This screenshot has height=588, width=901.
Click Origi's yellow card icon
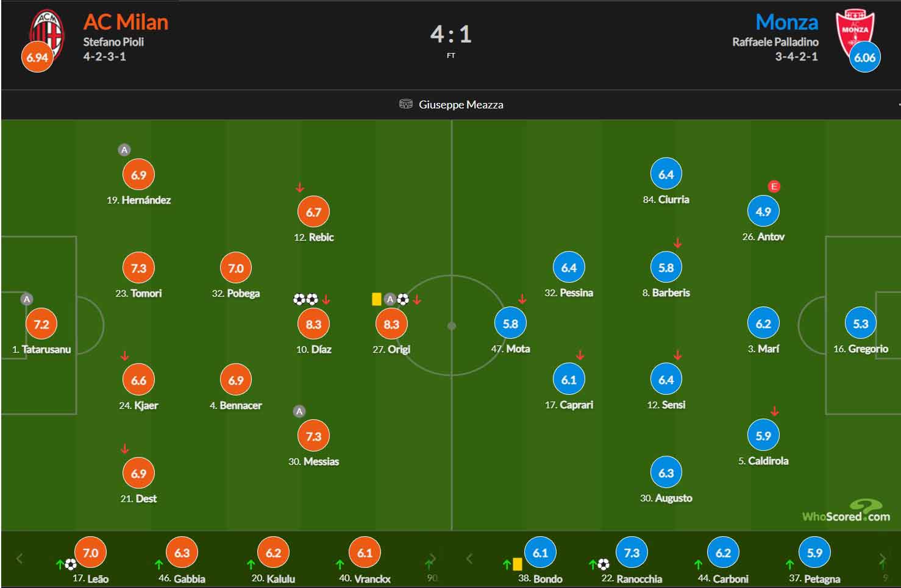click(376, 299)
